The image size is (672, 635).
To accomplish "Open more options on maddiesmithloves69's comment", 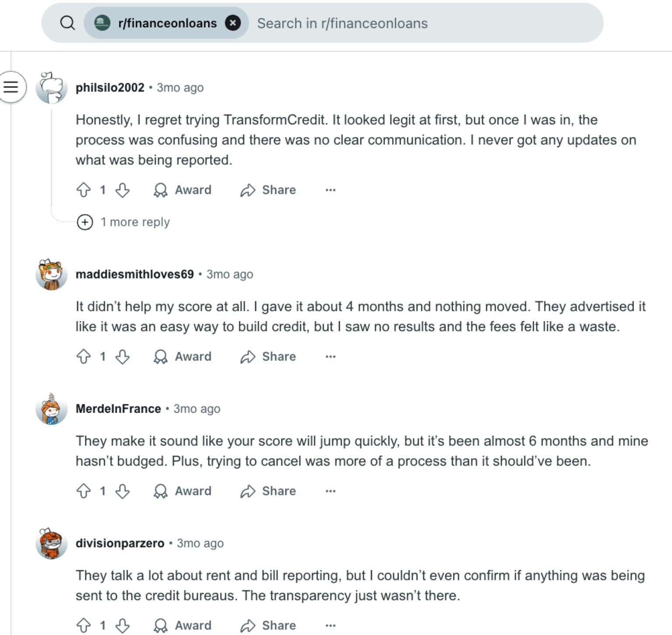I will coord(330,357).
